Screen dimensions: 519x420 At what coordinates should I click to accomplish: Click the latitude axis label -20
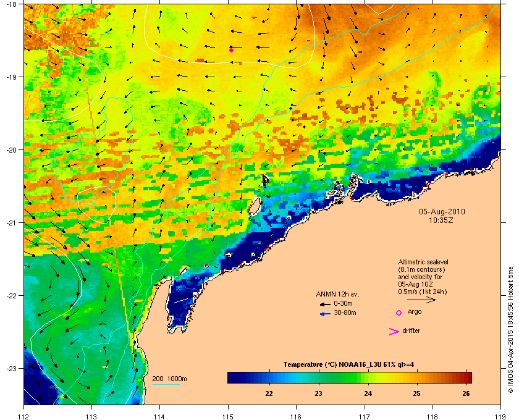[11, 150]
